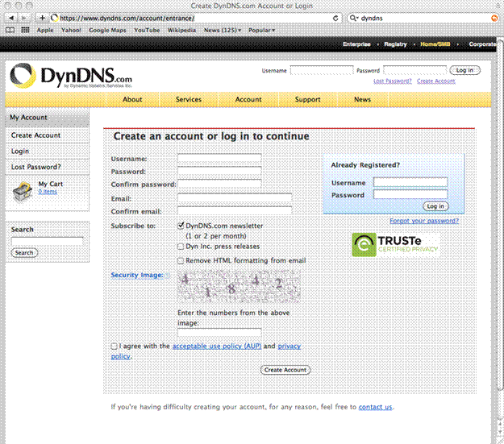Click the My Cart basket icon
The height and width of the screenshot is (444, 504).
[23, 192]
